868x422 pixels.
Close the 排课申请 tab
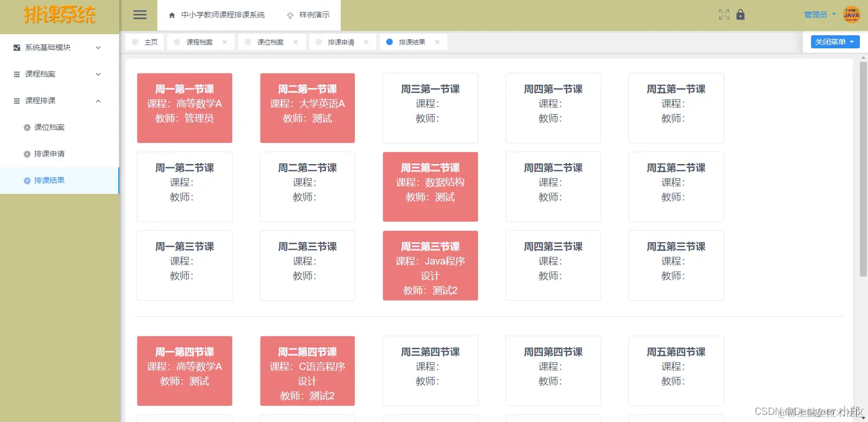pyautogui.click(x=366, y=42)
